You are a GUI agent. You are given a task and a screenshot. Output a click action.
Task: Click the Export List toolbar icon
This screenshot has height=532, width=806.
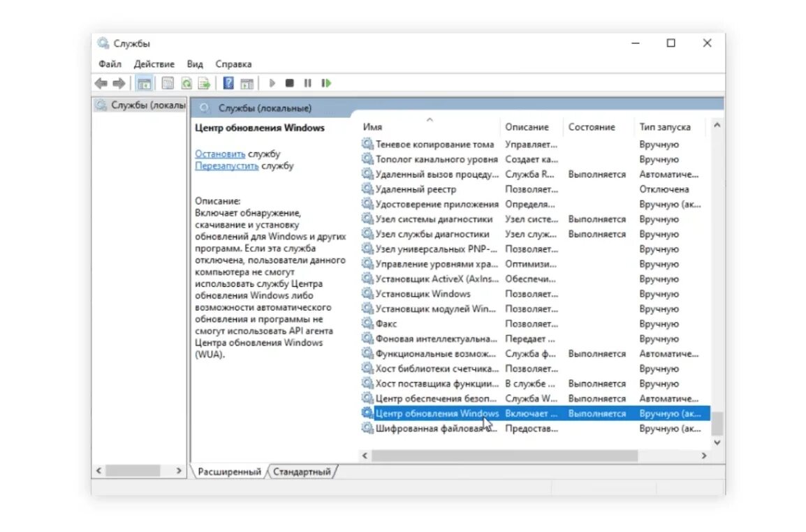click(x=205, y=83)
